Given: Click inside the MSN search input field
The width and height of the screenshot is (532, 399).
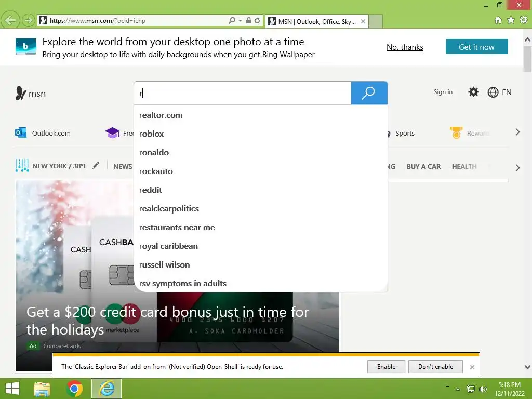Looking at the screenshot, I should [x=243, y=93].
